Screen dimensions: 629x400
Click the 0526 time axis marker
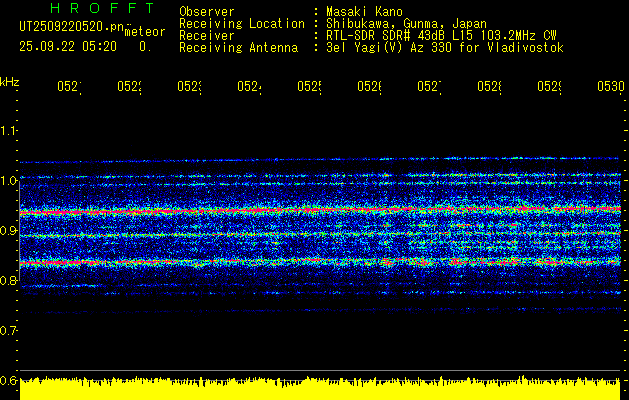[369, 86]
